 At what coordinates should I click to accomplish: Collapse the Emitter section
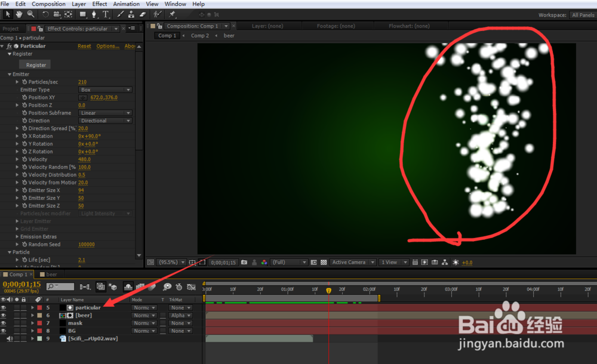pyautogui.click(x=10, y=74)
